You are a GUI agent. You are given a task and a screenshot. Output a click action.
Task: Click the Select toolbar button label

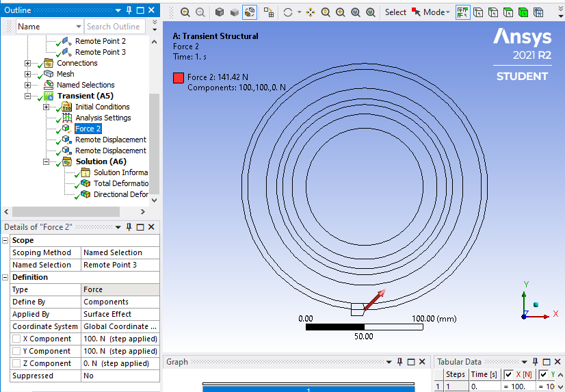[395, 12]
